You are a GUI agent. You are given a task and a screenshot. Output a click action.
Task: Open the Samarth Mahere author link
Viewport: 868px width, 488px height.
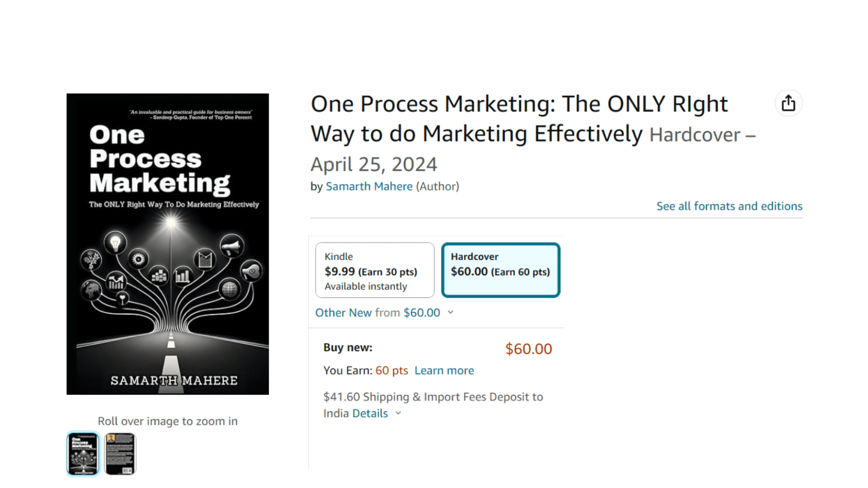tap(369, 187)
